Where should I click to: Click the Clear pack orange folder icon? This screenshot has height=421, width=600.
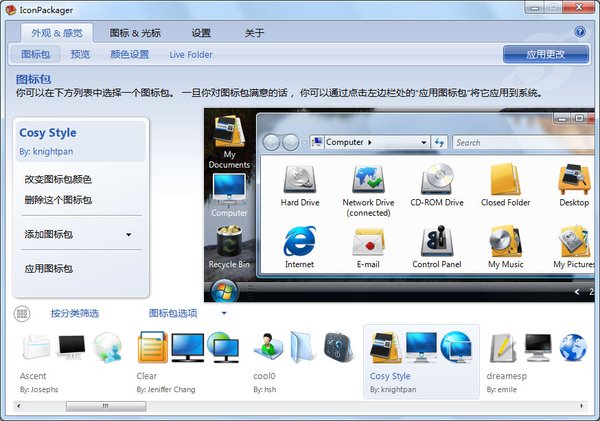(152, 347)
